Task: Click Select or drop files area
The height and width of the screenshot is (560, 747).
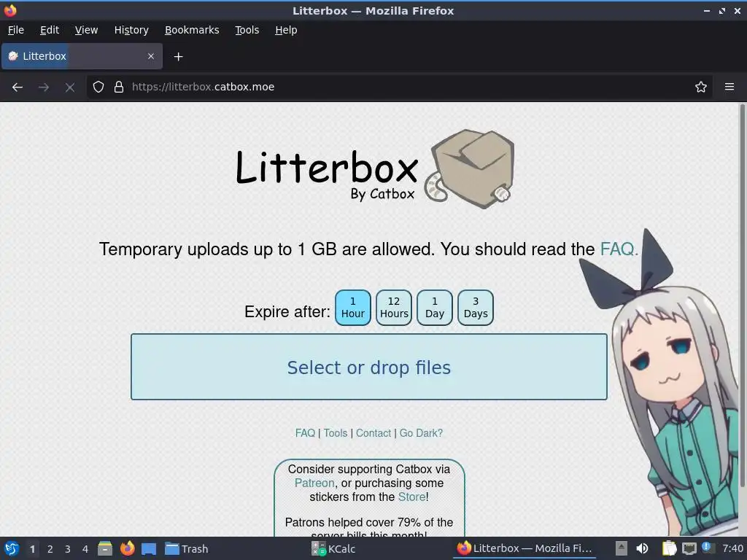Action: [368, 367]
